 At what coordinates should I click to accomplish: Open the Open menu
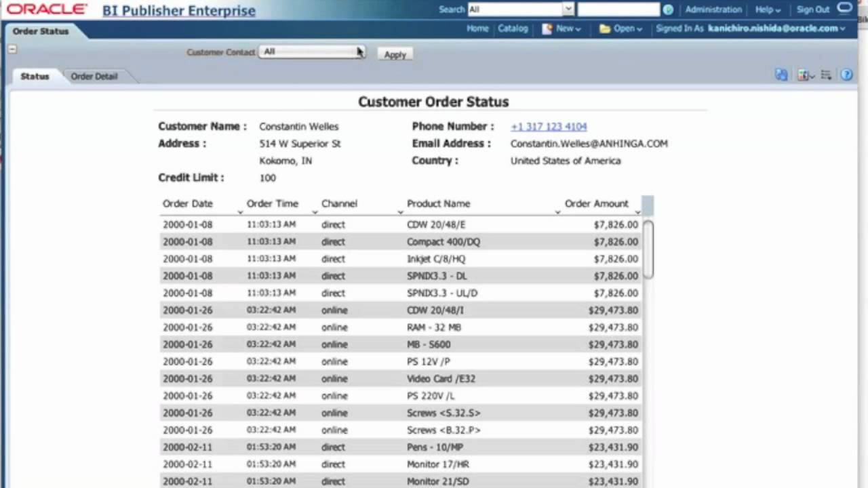[x=628, y=28]
